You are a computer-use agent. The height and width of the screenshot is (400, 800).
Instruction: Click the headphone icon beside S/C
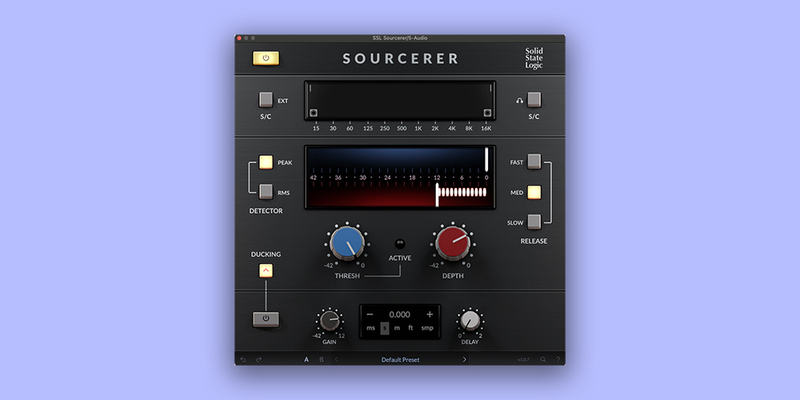(519, 101)
